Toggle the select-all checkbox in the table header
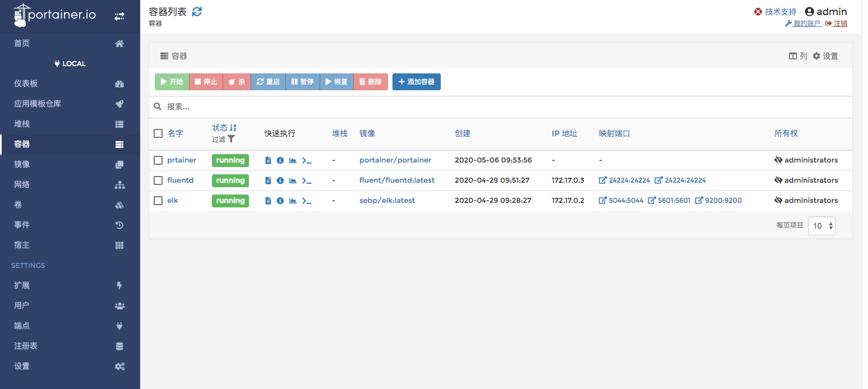868x389 pixels. coord(158,133)
